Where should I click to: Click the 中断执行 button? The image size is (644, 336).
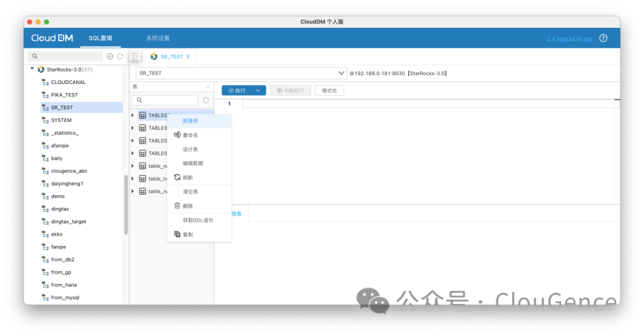(291, 91)
